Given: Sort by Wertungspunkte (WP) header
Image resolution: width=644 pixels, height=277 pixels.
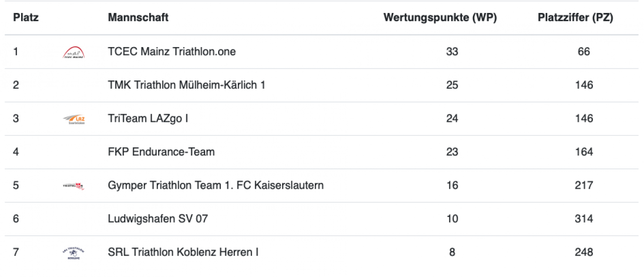Looking at the screenshot, I should pyautogui.click(x=440, y=18).
